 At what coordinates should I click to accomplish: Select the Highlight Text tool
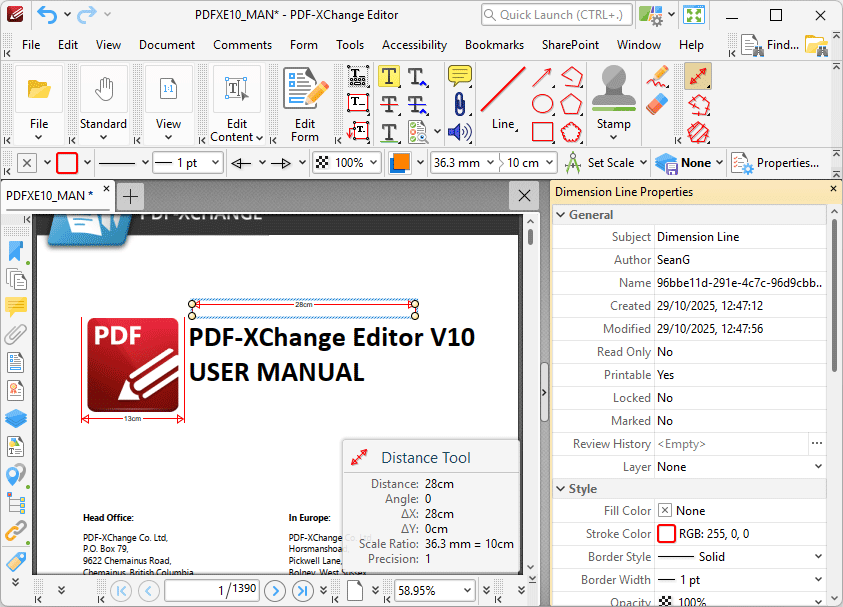pyautogui.click(x=389, y=77)
